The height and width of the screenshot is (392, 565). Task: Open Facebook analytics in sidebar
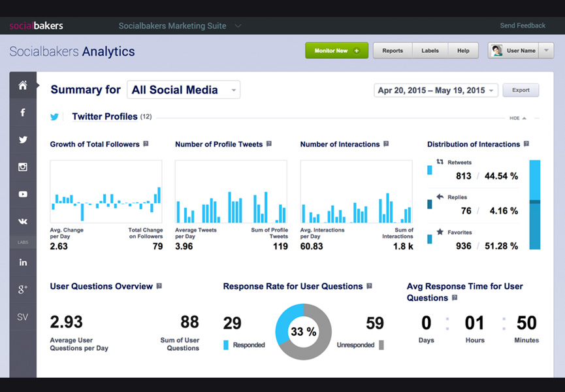point(23,112)
